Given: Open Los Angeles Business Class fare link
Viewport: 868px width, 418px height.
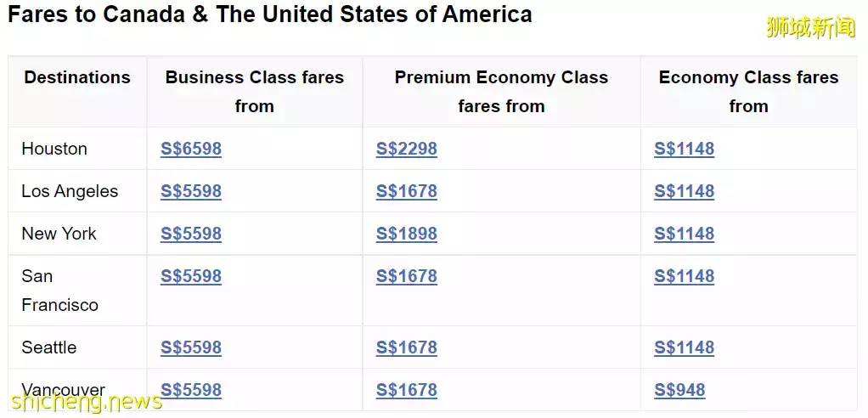Looking at the screenshot, I should [191, 191].
